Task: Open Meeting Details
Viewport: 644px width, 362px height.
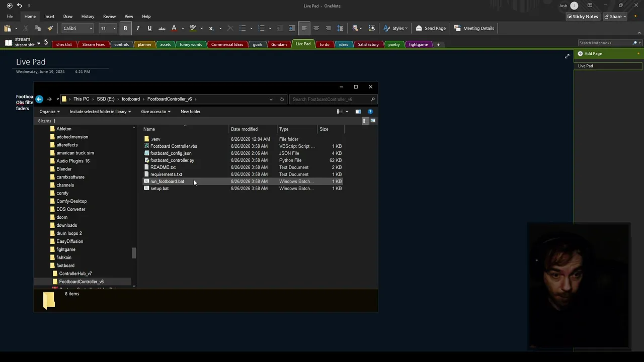Action: tap(474, 28)
